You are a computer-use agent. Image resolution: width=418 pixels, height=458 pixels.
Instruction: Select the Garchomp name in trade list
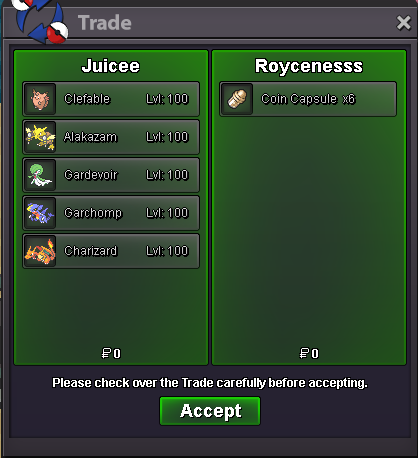pos(93,213)
